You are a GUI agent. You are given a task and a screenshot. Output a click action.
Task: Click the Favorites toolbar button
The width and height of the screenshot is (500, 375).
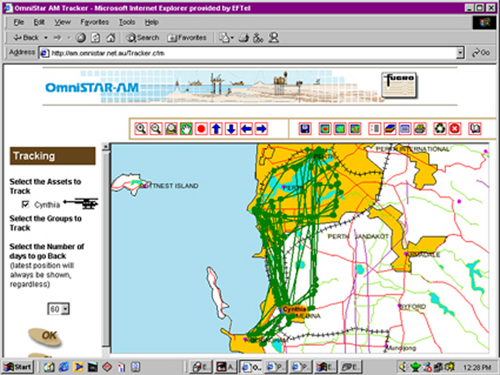click(x=187, y=38)
